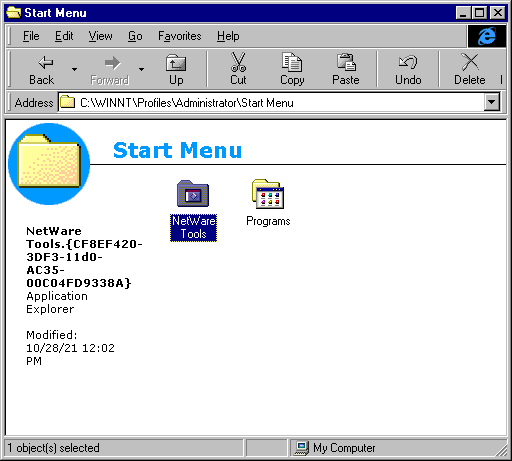
Task: Open the View menu
Action: 100,36
